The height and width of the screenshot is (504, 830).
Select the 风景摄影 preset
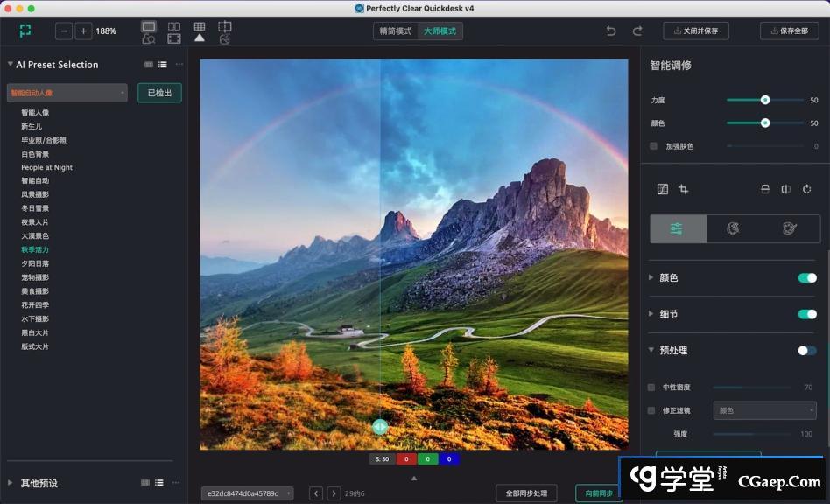(35, 194)
